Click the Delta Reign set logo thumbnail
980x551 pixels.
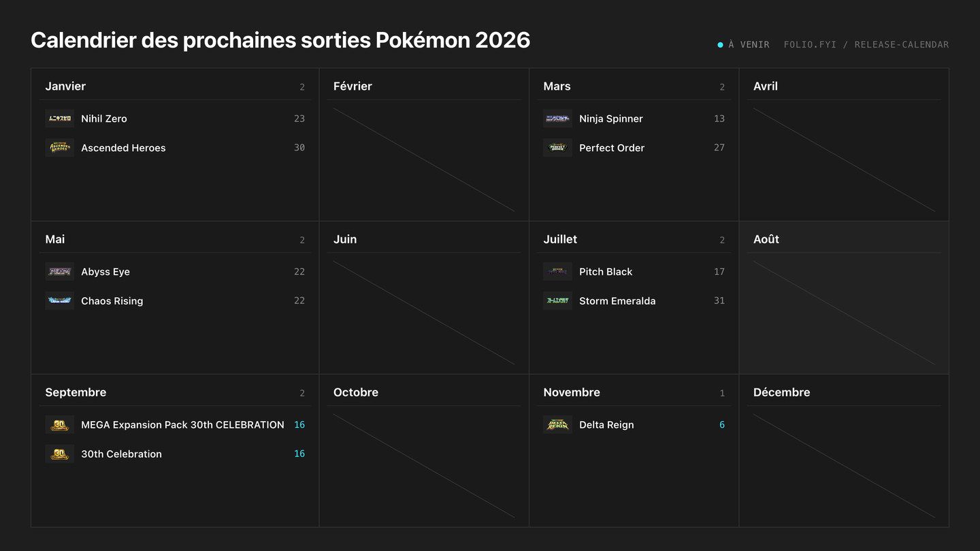558,424
